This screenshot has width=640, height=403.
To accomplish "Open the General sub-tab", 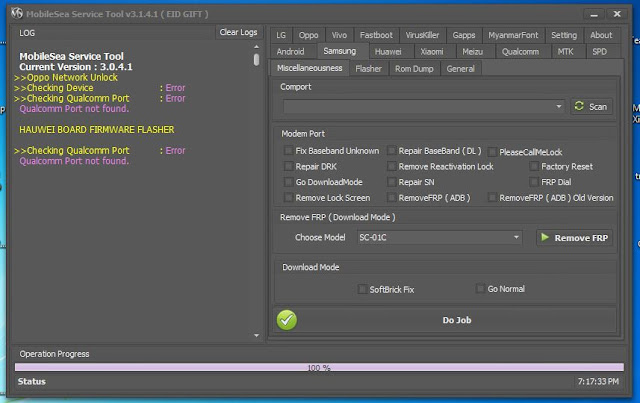I will [460, 69].
